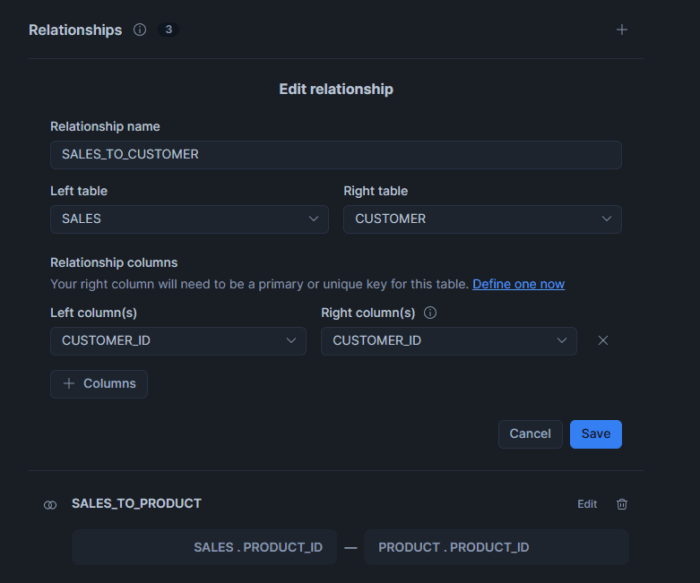Viewport: 700px width, 583px height.
Task: Add another column pair with Columns button
Action: [x=99, y=384]
